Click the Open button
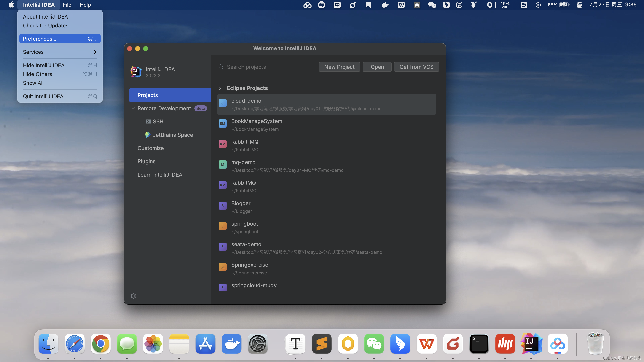Image resolution: width=644 pixels, height=362 pixels. [377, 67]
